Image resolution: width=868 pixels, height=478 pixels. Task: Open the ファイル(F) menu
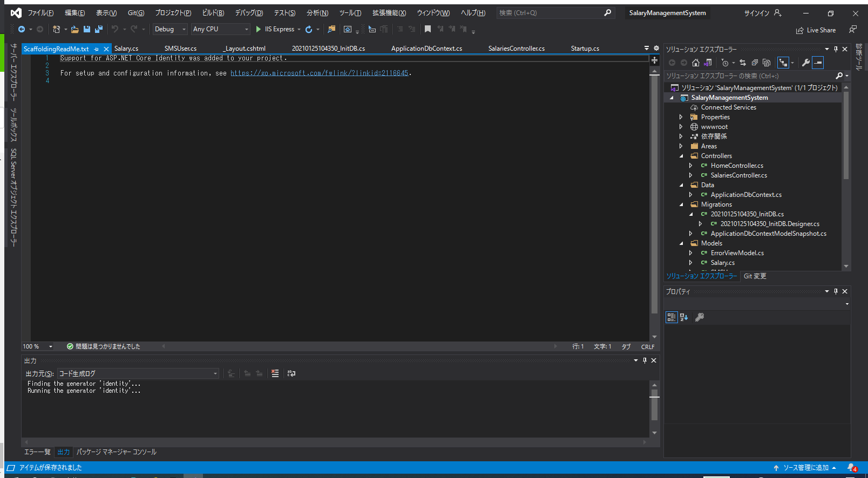tap(40, 13)
